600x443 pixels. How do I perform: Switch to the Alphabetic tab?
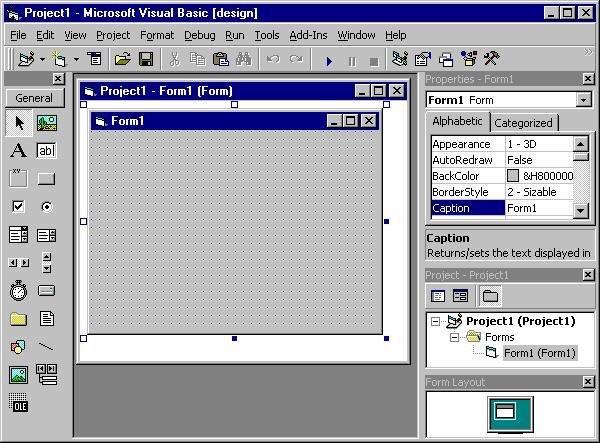click(x=457, y=121)
